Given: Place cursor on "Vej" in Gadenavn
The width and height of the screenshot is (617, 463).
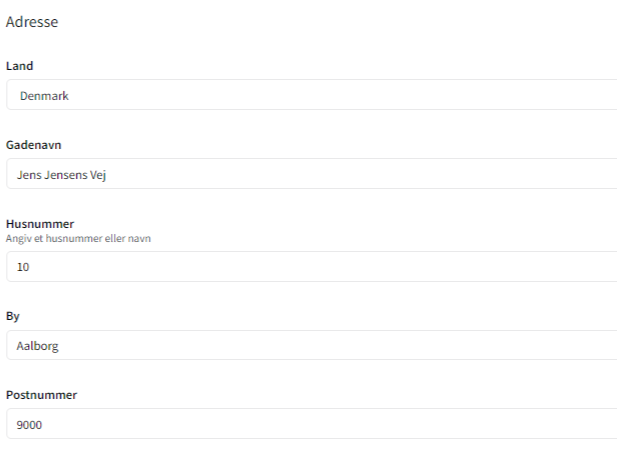Looking at the screenshot, I should coord(98,174).
